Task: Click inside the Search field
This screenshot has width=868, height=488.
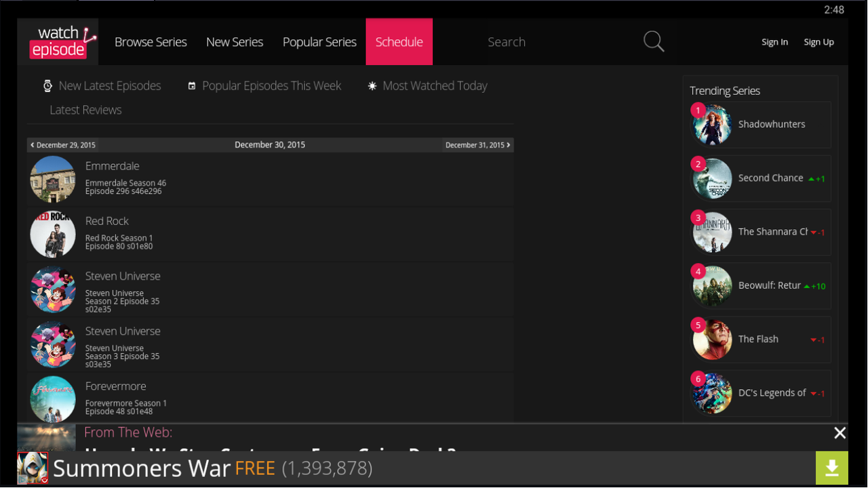Action: tap(542, 41)
